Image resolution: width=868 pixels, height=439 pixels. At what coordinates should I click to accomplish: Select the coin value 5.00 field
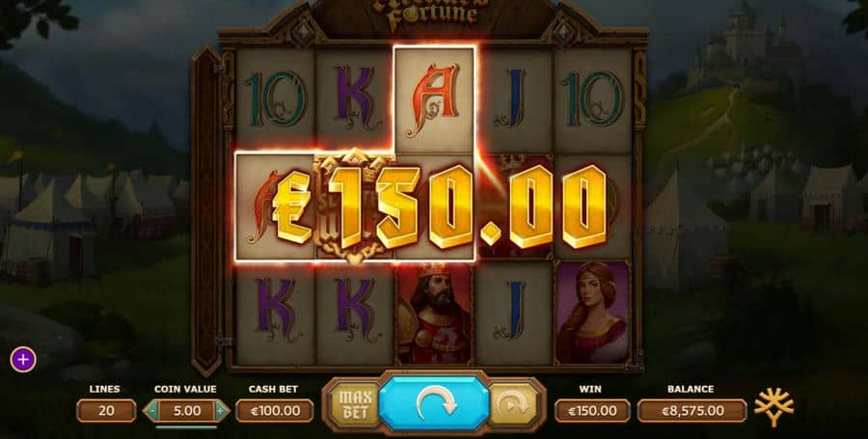point(186,411)
